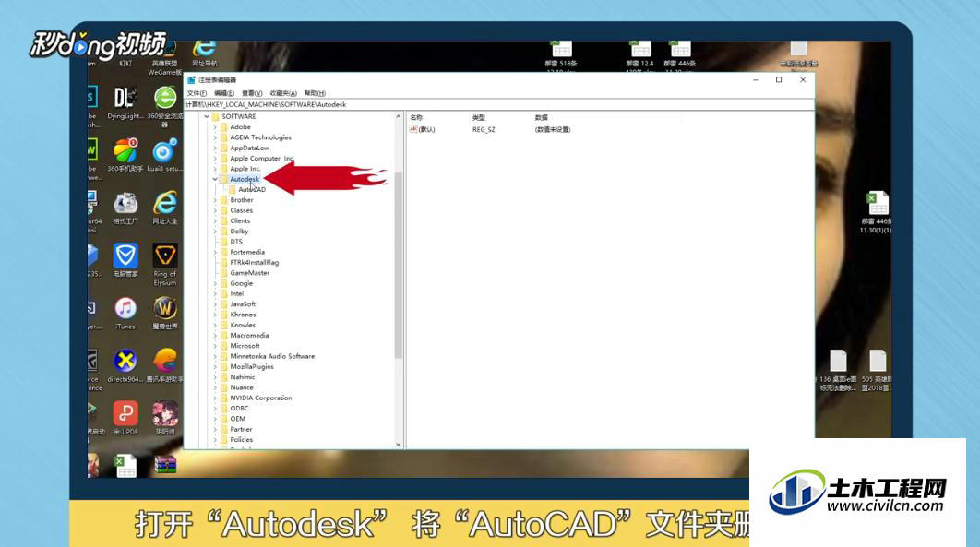Click the (默认) string value icon

pyautogui.click(x=413, y=129)
